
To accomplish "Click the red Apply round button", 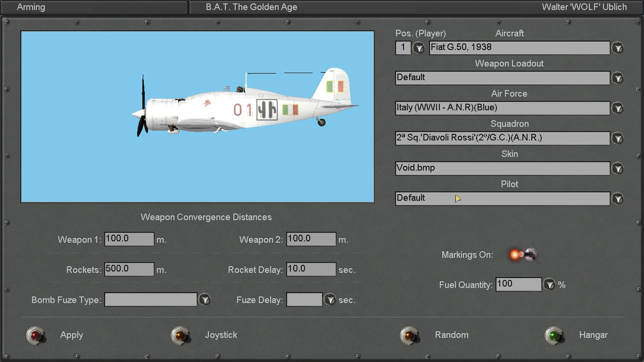I will pyautogui.click(x=35, y=335).
